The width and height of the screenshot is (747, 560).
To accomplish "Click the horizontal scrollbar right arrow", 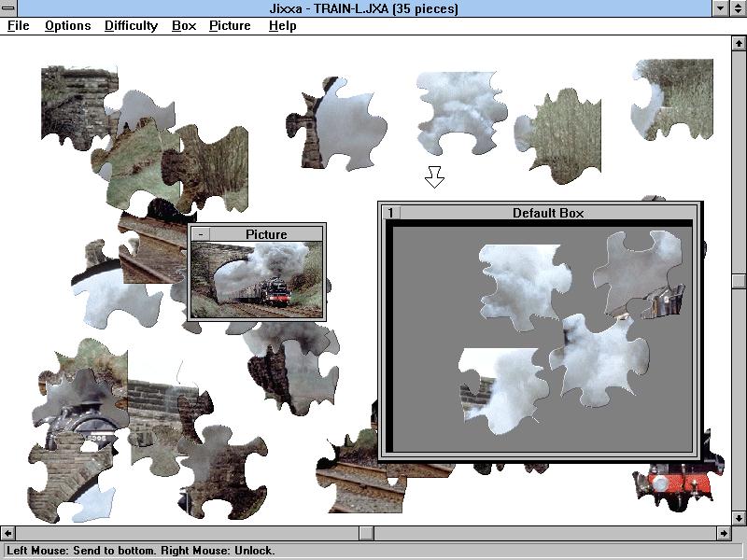I will pyautogui.click(x=723, y=533).
